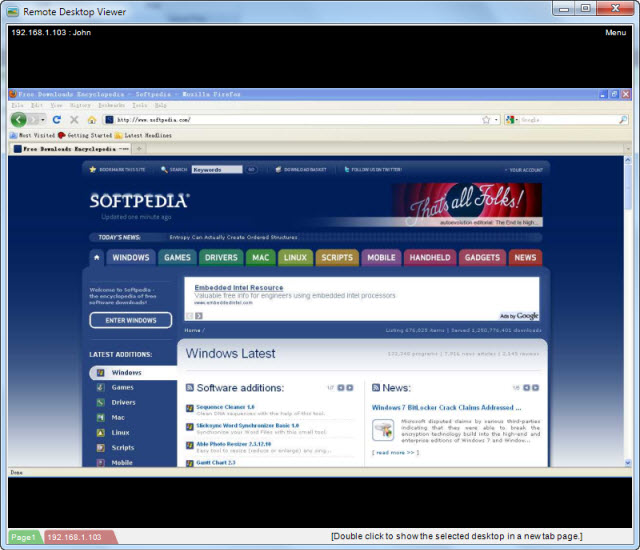Click the new tab plus button
Screen dimensions: 640x550
[x=139, y=149]
